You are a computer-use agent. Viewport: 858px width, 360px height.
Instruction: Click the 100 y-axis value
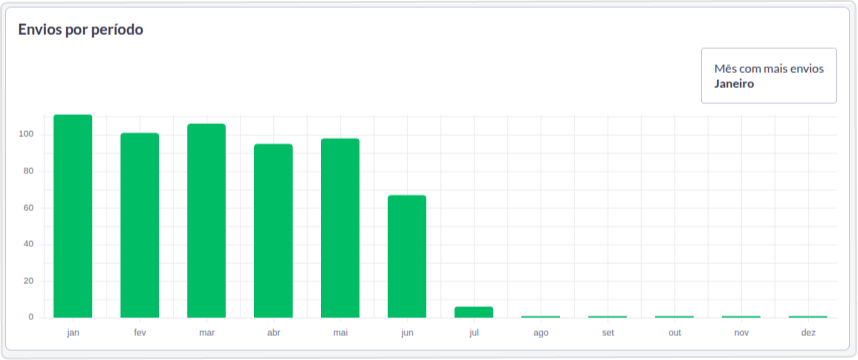[27, 135]
